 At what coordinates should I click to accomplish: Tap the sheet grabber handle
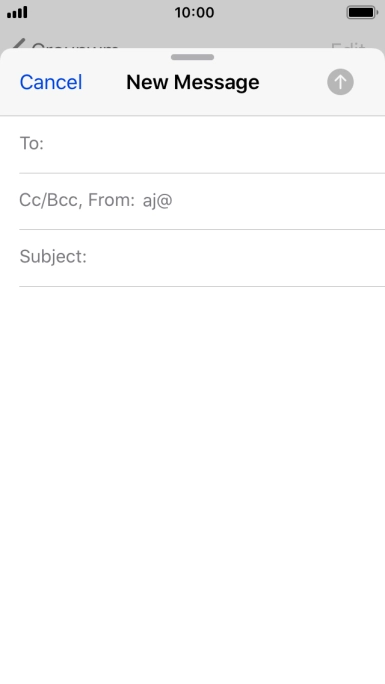(192, 57)
